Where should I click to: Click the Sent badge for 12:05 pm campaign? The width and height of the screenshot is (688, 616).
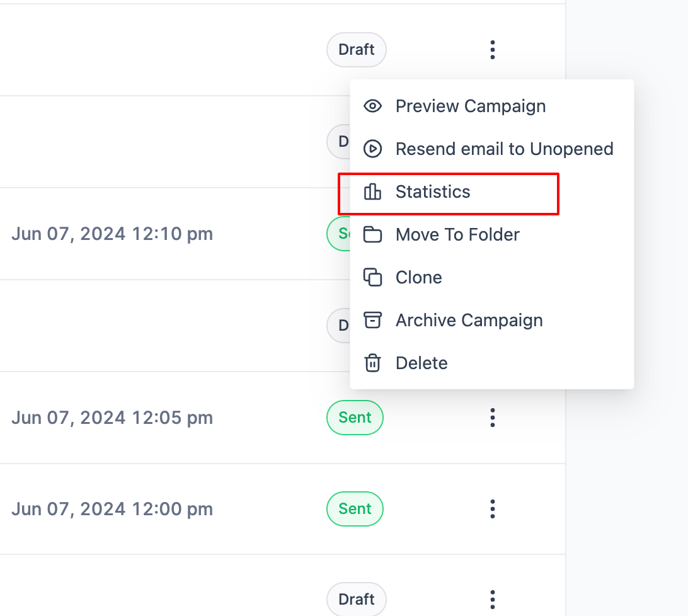(x=355, y=417)
